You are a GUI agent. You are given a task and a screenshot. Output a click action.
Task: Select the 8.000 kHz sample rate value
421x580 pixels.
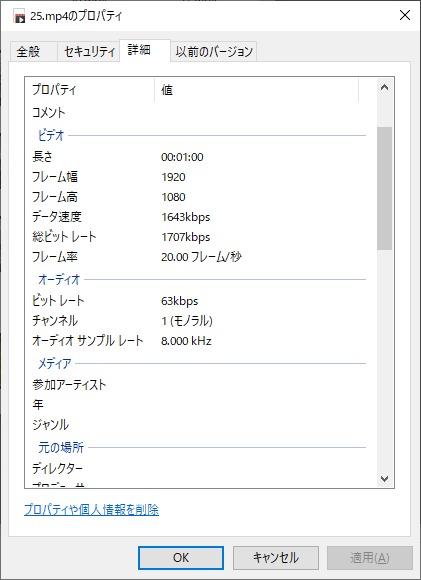pos(186,341)
